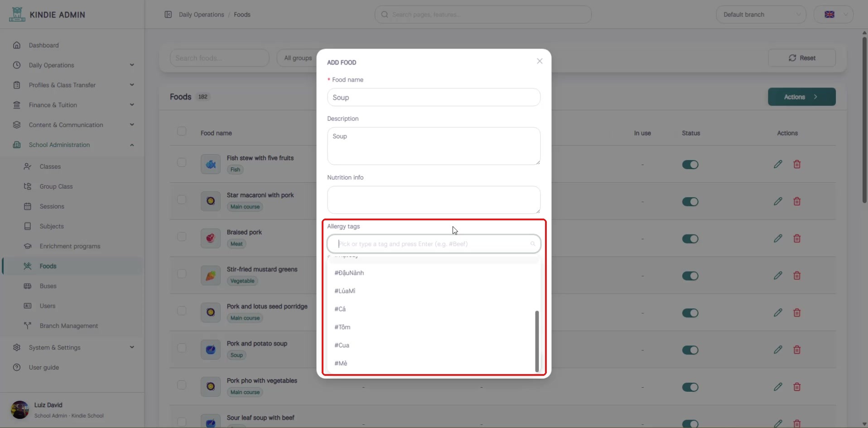Edit Fish stew with five fruits
Image resolution: width=868 pixels, height=428 pixels.
778,164
